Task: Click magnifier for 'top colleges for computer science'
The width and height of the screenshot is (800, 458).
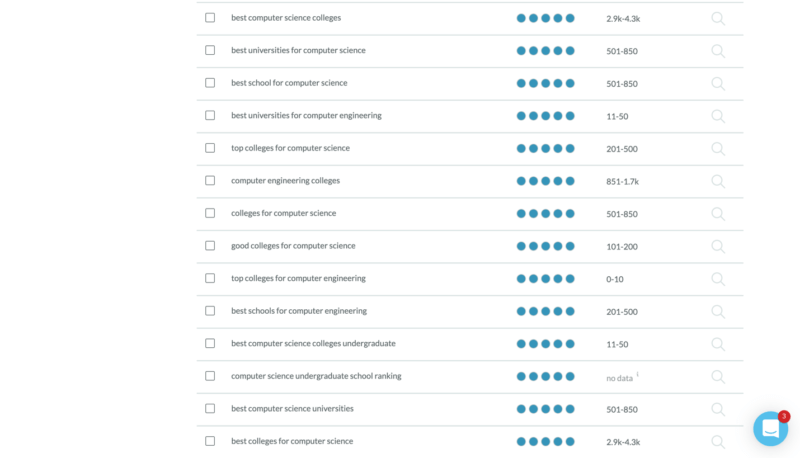Action: tap(717, 148)
